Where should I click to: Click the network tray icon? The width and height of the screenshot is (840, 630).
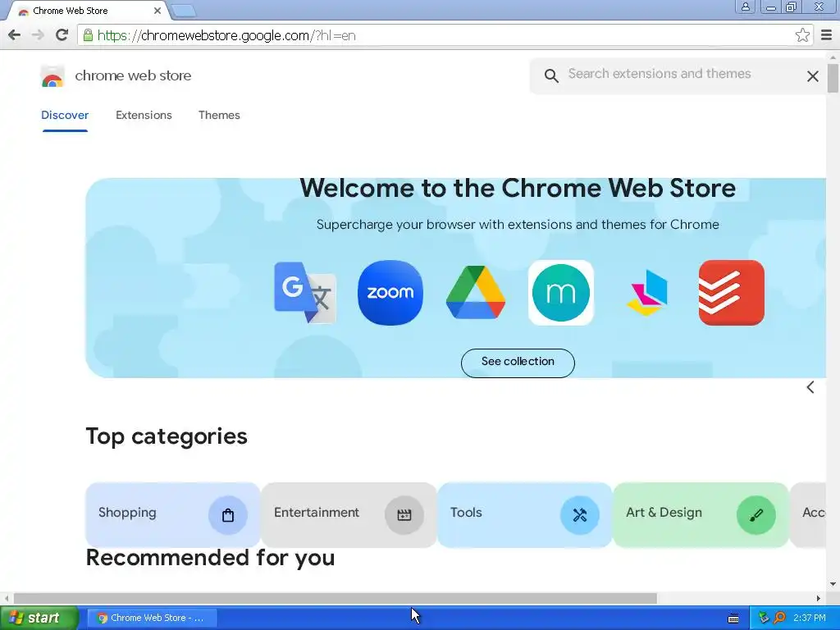click(x=764, y=618)
